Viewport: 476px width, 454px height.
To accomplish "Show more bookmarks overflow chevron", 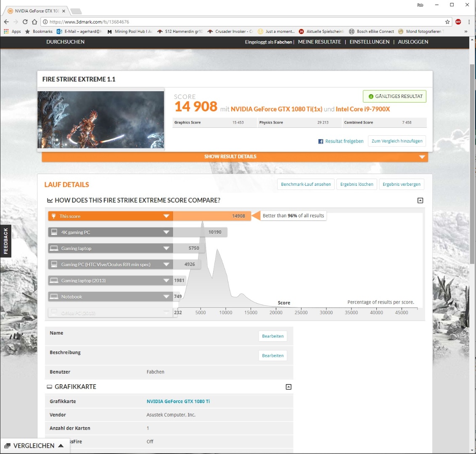I will point(465,32).
